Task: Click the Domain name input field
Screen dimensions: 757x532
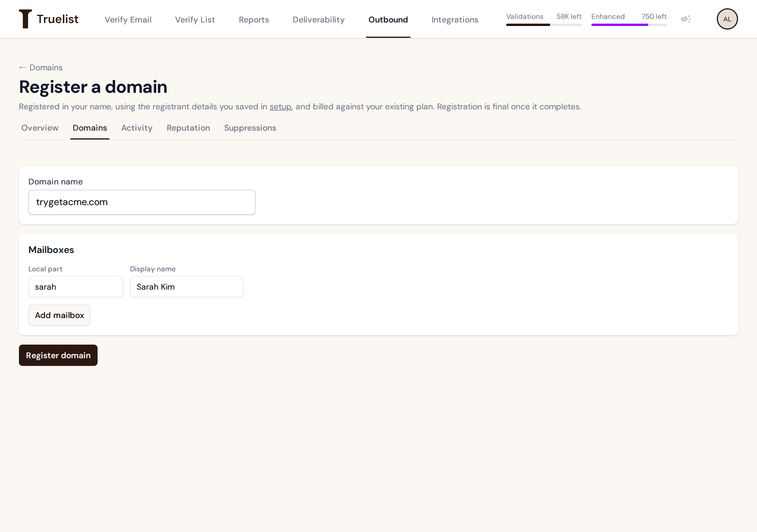Action: (142, 202)
